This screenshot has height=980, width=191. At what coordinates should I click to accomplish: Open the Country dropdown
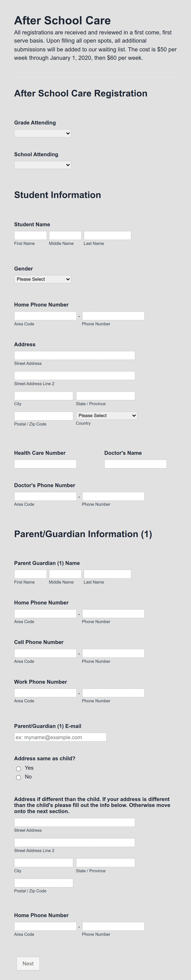tap(106, 415)
